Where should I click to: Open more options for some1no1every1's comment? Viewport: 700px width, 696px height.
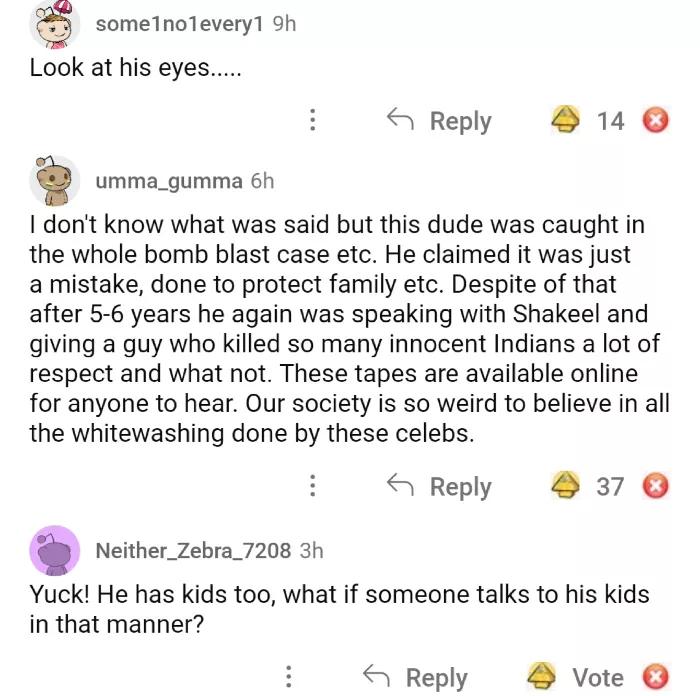[x=313, y=121]
